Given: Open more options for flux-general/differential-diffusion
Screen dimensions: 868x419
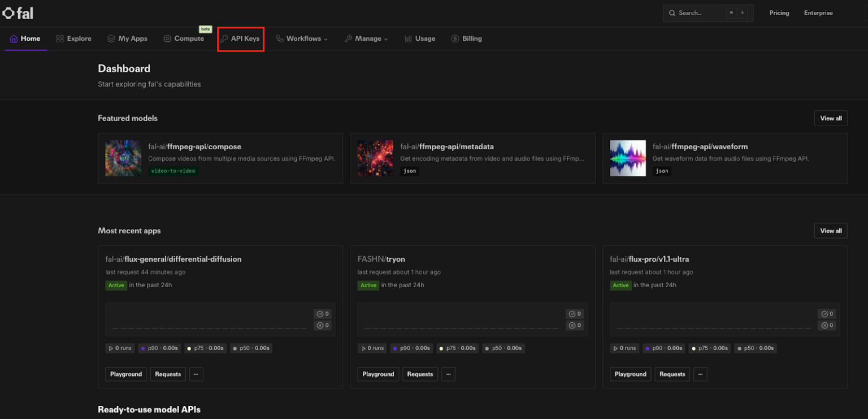Looking at the screenshot, I should (196, 374).
